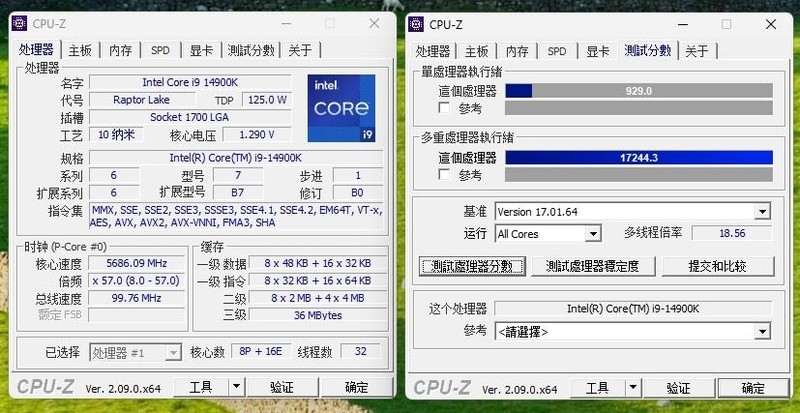The height and width of the screenshot is (413, 800).
Task: Click the 三级 cache value 36 MBytes
Action: [317, 315]
